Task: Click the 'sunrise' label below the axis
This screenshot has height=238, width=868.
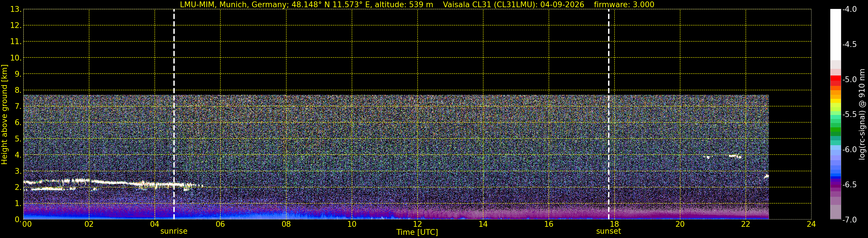Action: [174, 231]
